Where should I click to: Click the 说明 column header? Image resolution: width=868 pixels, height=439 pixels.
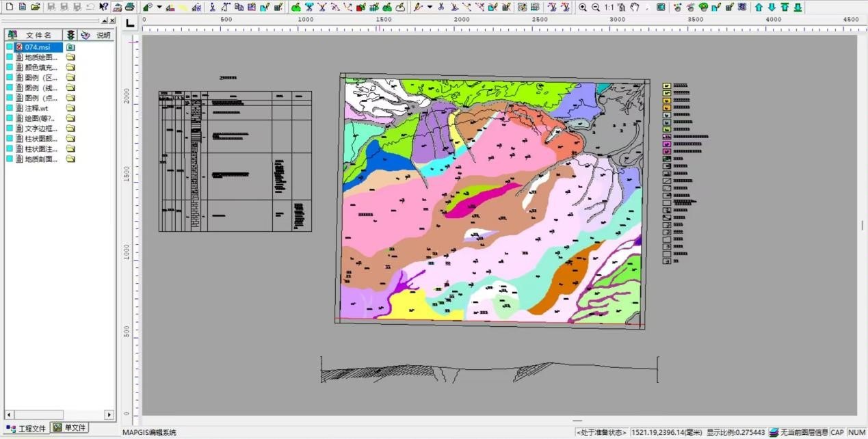[103, 35]
